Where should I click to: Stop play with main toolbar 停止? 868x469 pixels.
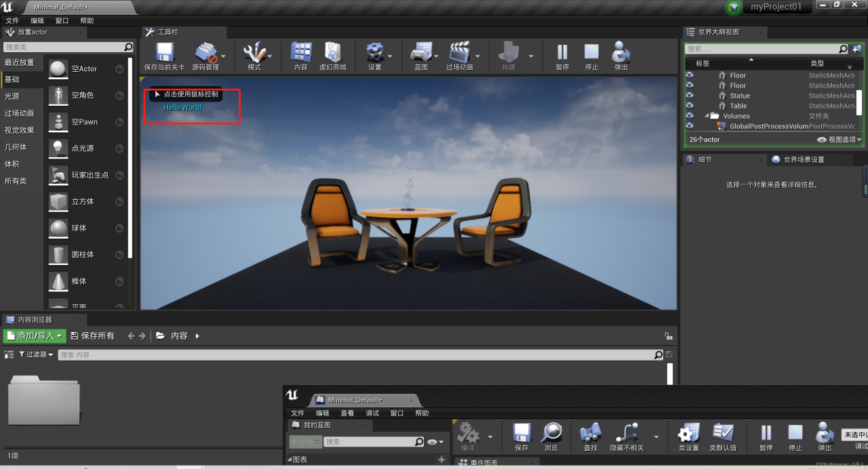click(x=591, y=52)
